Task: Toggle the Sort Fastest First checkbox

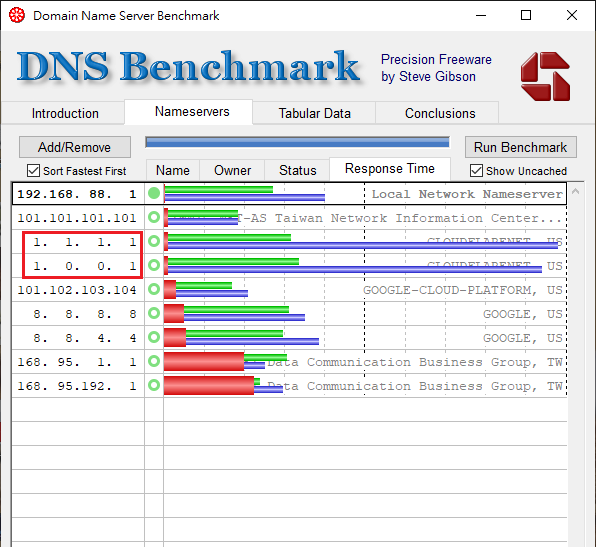Action: click(x=33, y=171)
